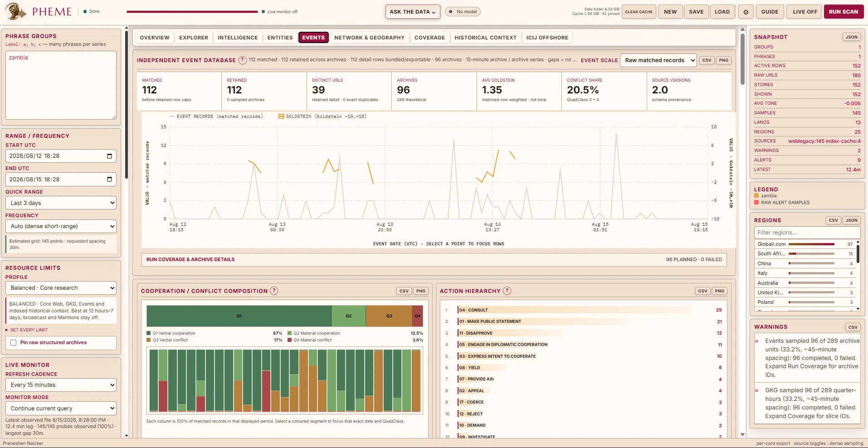
Task: Switch to Overview tab
Action: (x=155, y=38)
